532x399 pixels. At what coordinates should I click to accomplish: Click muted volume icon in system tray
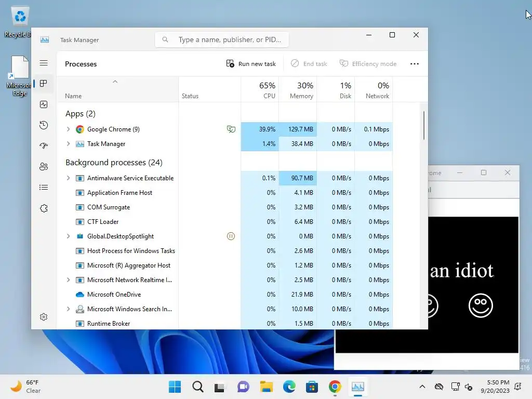click(x=469, y=387)
